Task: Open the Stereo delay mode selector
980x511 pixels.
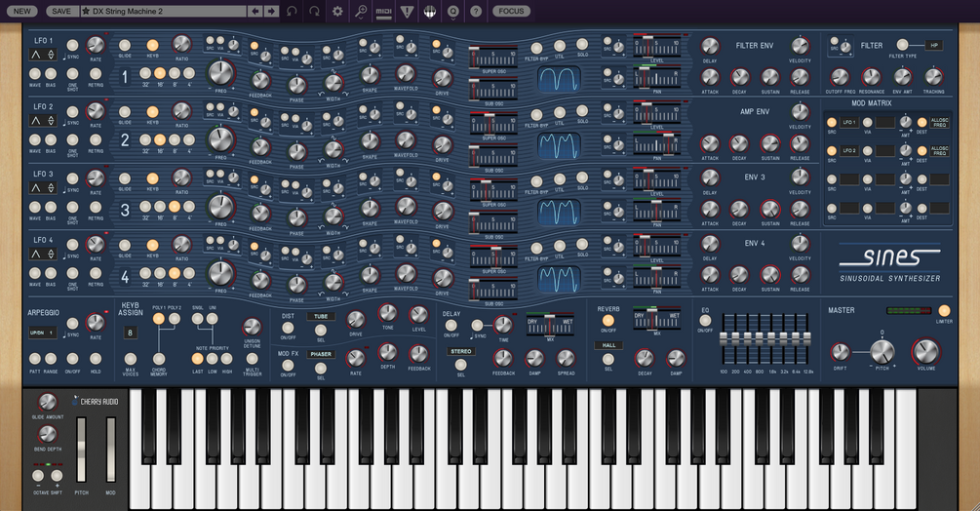Action: click(461, 351)
